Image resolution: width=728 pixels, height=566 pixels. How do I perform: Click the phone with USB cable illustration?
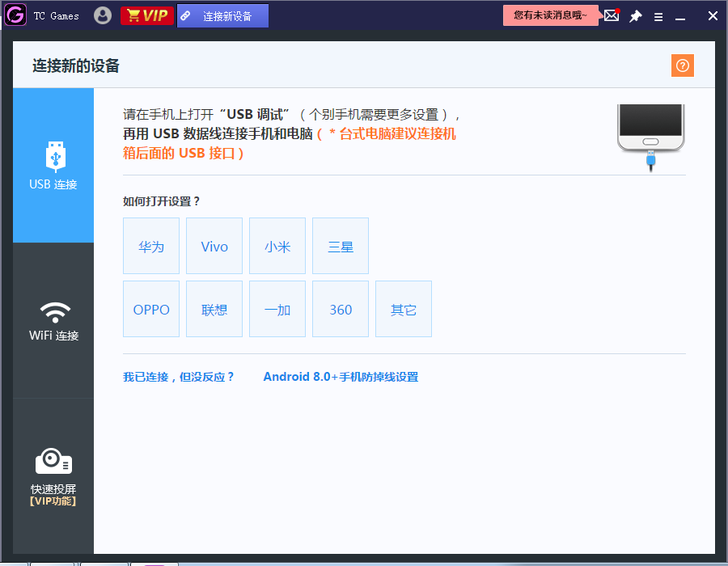tap(651, 137)
